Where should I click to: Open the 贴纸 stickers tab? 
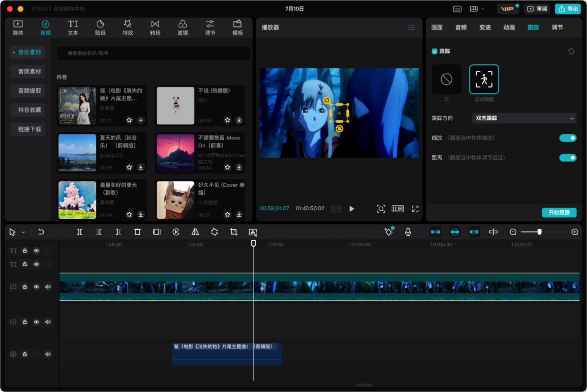(x=100, y=27)
